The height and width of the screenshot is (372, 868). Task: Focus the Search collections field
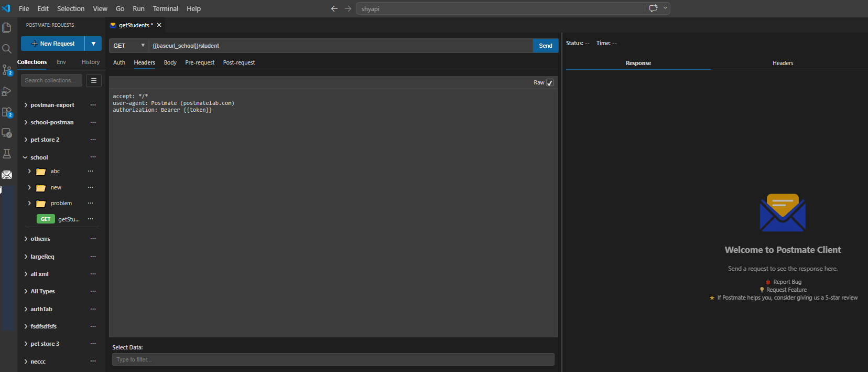click(51, 80)
